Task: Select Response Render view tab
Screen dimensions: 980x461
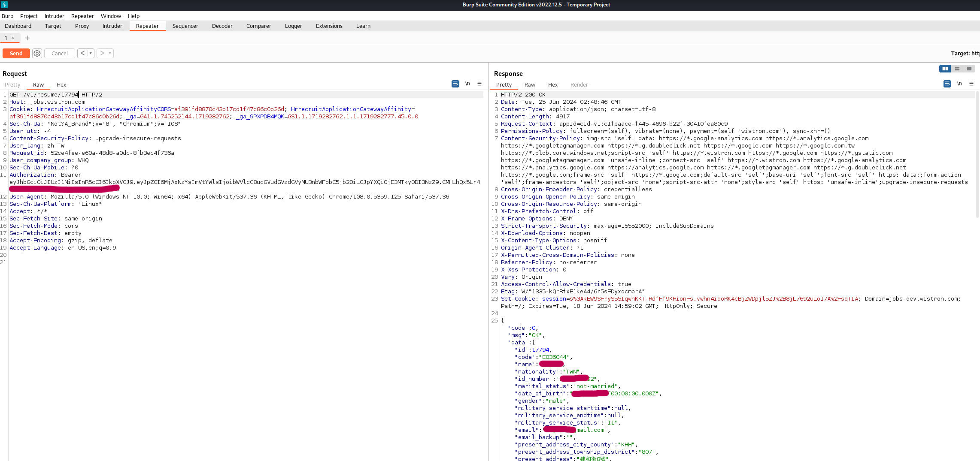Action: pyautogui.click(x=579, y=84)
